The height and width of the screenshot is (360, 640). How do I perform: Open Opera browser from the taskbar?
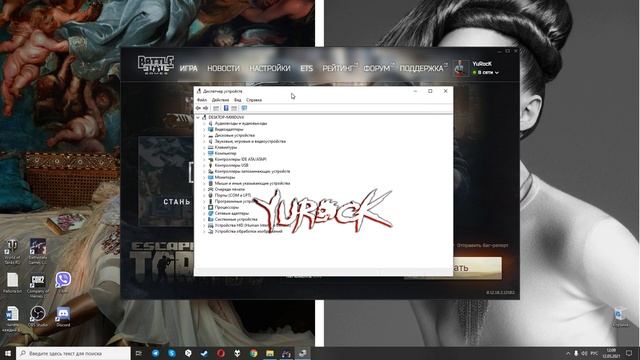tap(221, 353)
